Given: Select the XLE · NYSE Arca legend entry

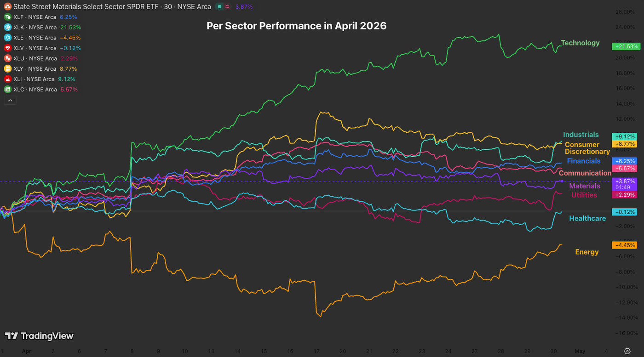Looking at the screenshot, I should tap(37, 38).
